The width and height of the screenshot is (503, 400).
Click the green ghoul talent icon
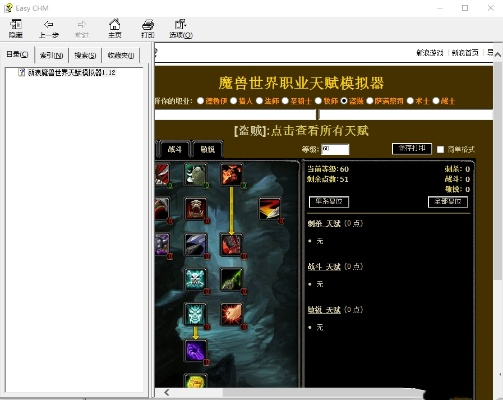(x=196, y=174)
